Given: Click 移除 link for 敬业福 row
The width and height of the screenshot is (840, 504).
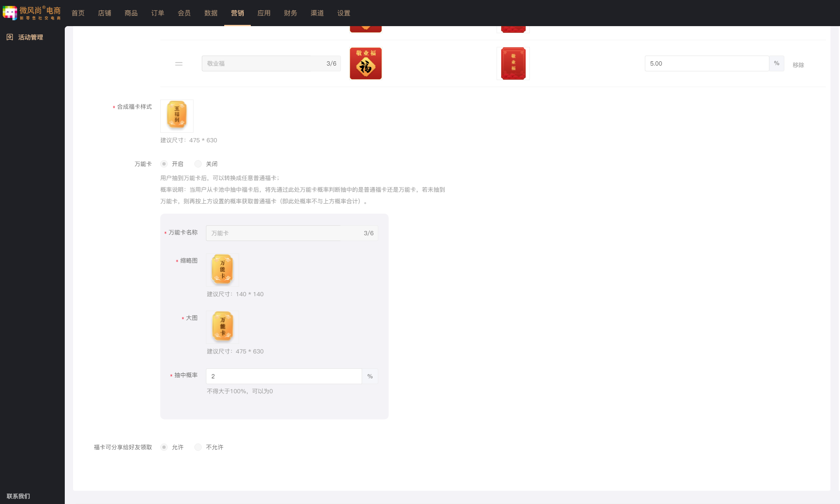Looking at the screenshot, I should pyautogui.click(x=798, y=65).
